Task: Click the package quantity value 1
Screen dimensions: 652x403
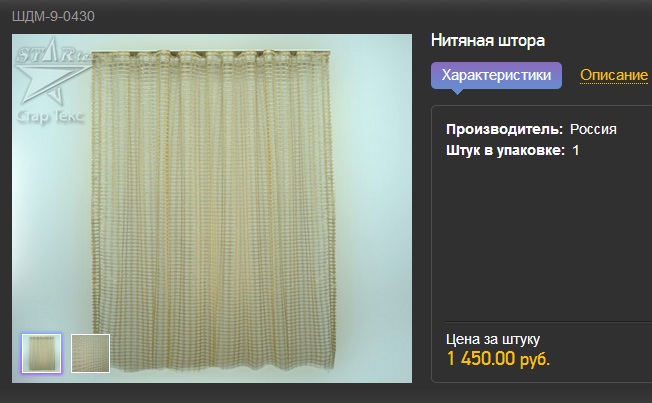Action: point(575,151)
